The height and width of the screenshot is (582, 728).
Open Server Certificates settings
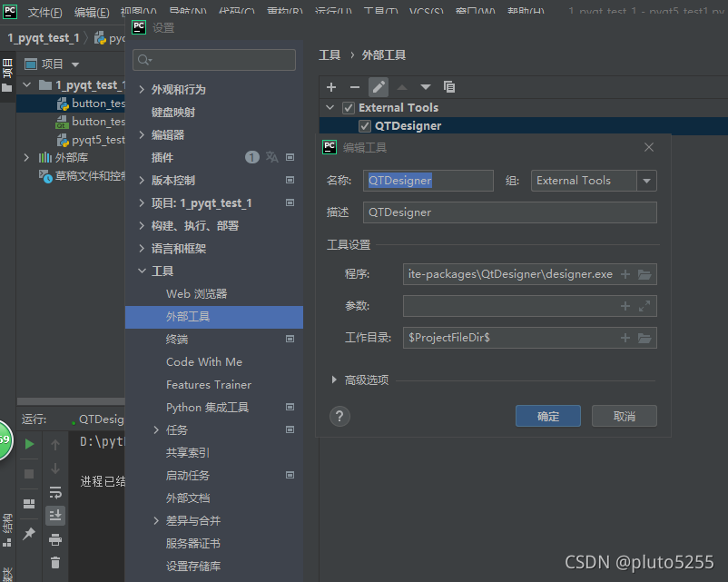click(193, 544)
